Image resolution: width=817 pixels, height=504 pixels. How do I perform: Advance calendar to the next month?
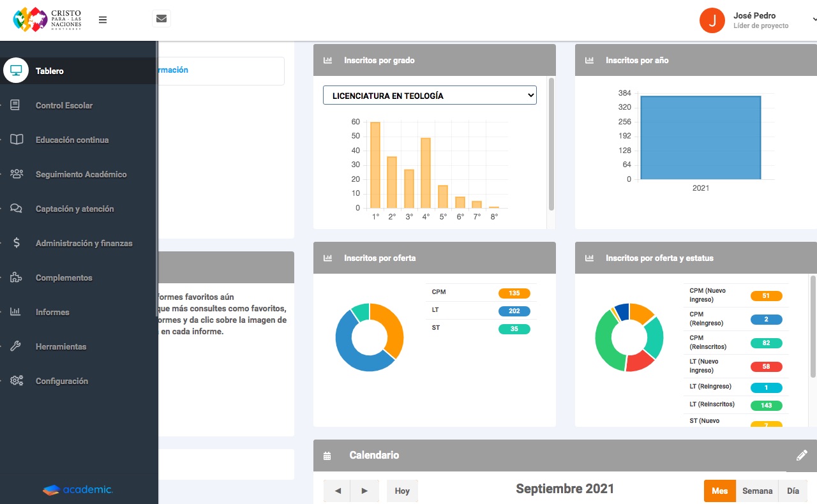[x=364, y=491]
